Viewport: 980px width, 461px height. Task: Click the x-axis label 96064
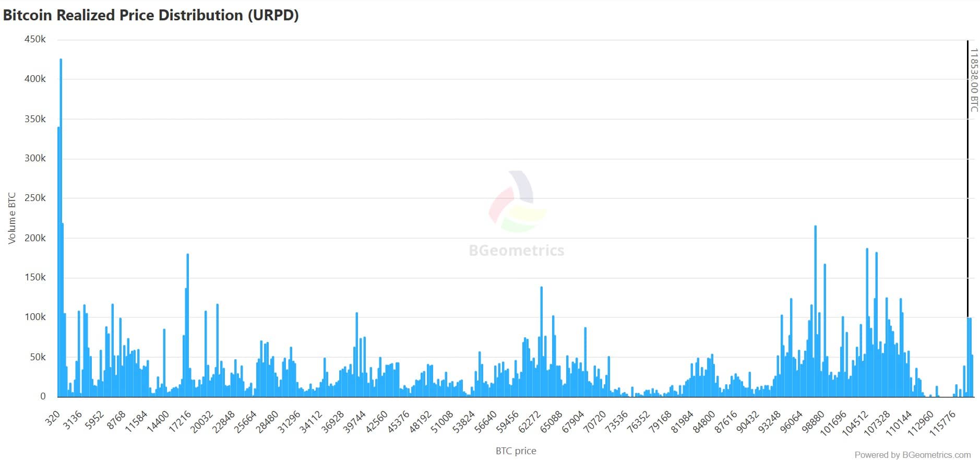(x=791, y=422)
